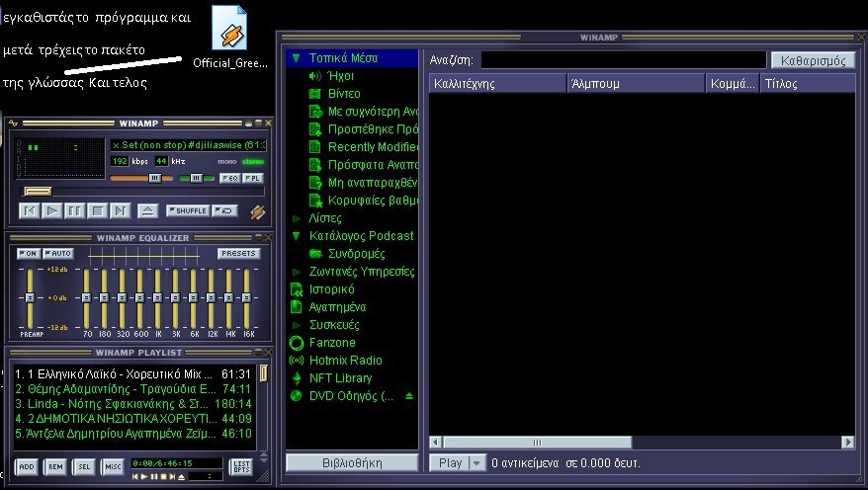
Task: Stop playback in main player
Action: (97, 210)
